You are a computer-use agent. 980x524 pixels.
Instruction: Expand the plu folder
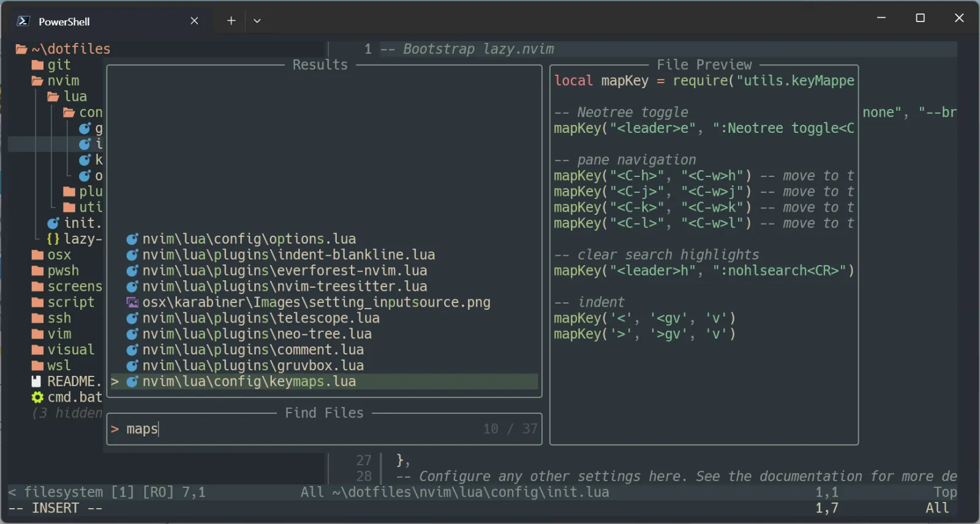click(83, 192)
